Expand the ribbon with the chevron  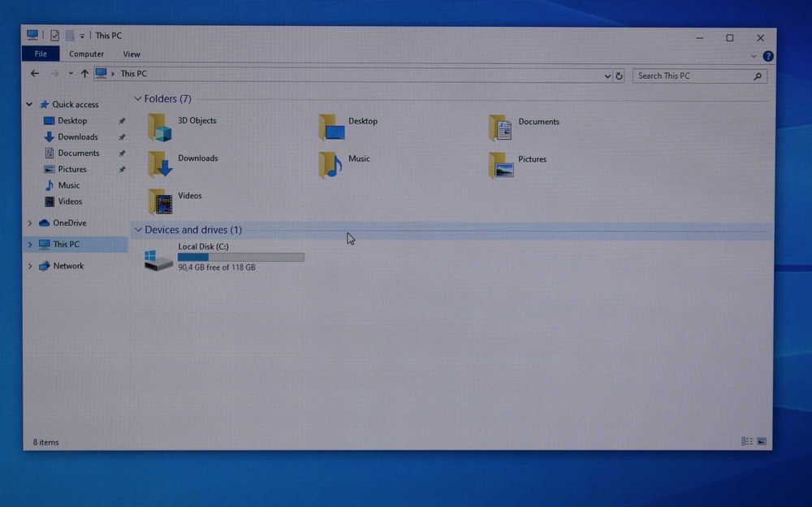point(754,56)
